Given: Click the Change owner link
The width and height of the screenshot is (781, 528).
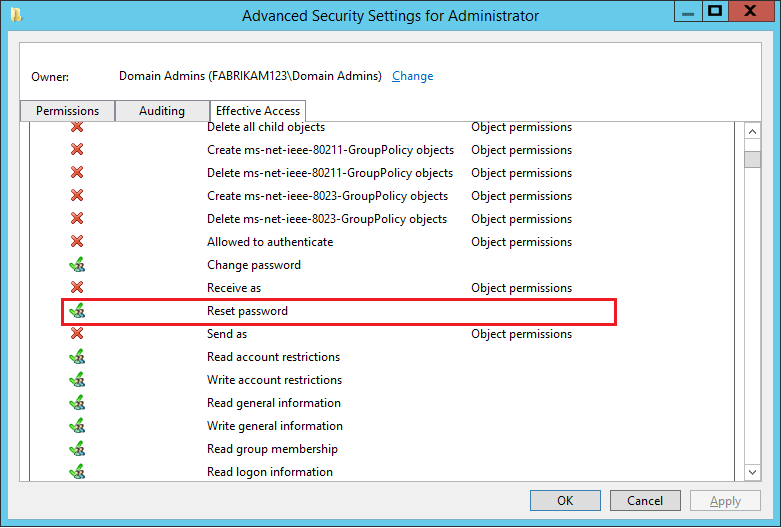Looking at the screenshot, I should point(413,76).
